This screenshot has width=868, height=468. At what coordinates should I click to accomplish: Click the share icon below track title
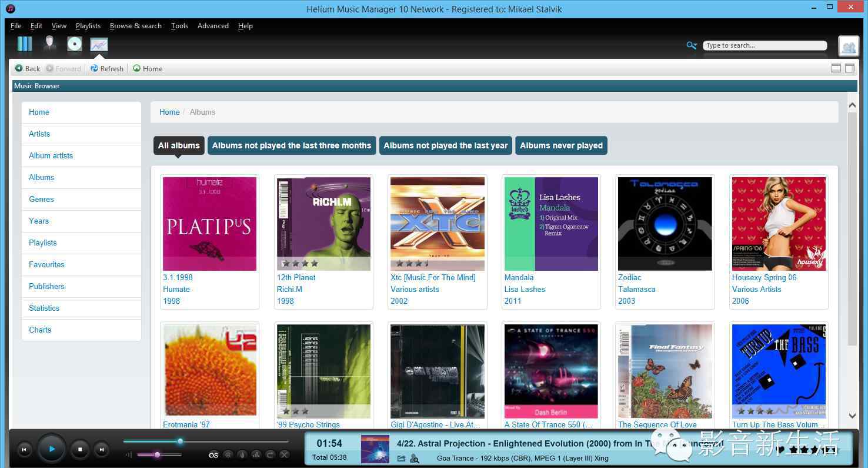pyautogui.click(x=402, y=459)
